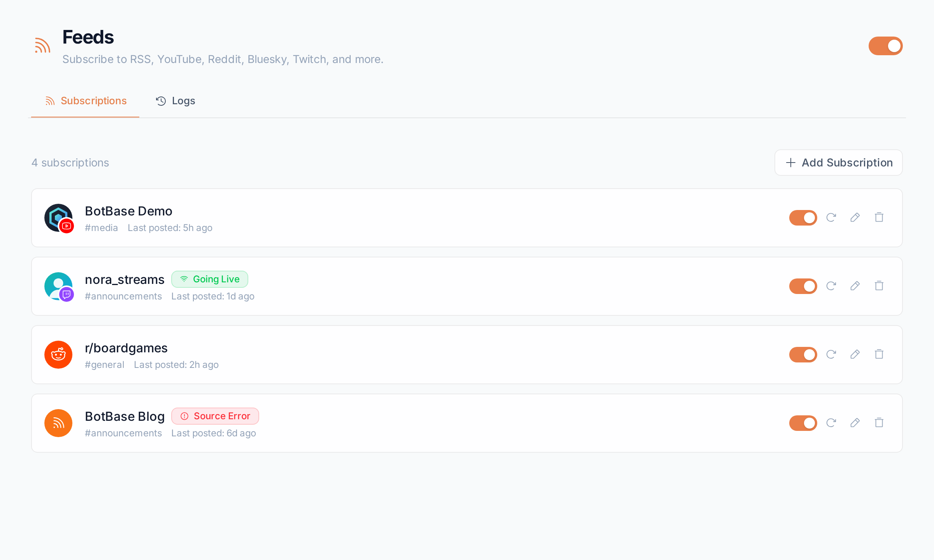This screenshot has width=934, height=560.
Task: Click 'Last posted: 6d ago' text
Action: tap(214, 433)
